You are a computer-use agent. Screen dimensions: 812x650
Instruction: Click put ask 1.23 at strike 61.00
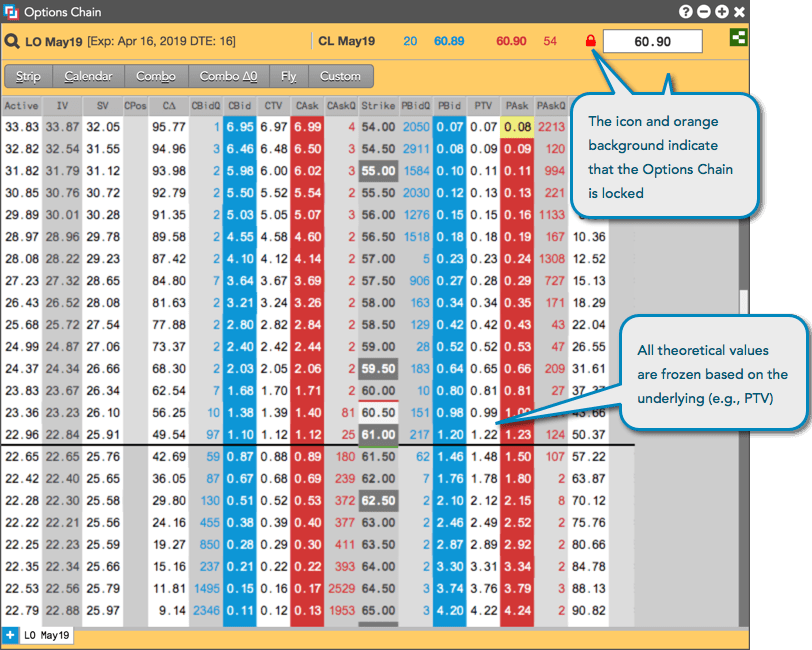click(517, 435)
